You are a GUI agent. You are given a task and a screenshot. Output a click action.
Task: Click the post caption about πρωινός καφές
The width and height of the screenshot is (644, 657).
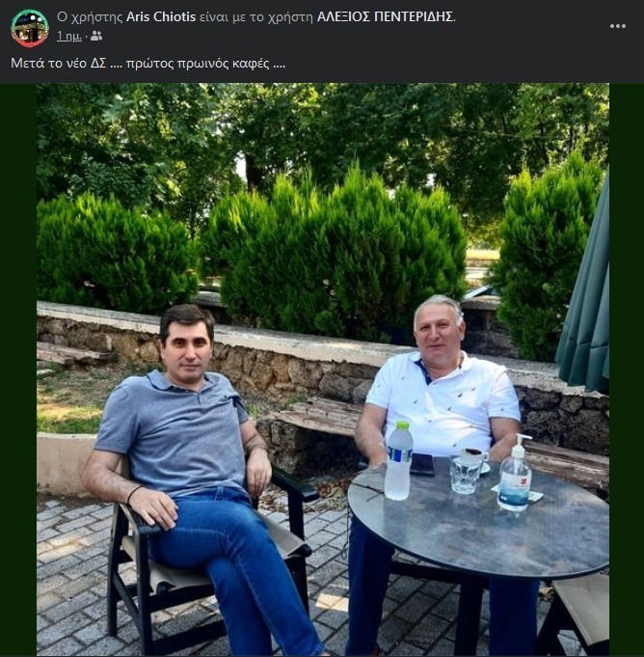[x=148, y=64]
